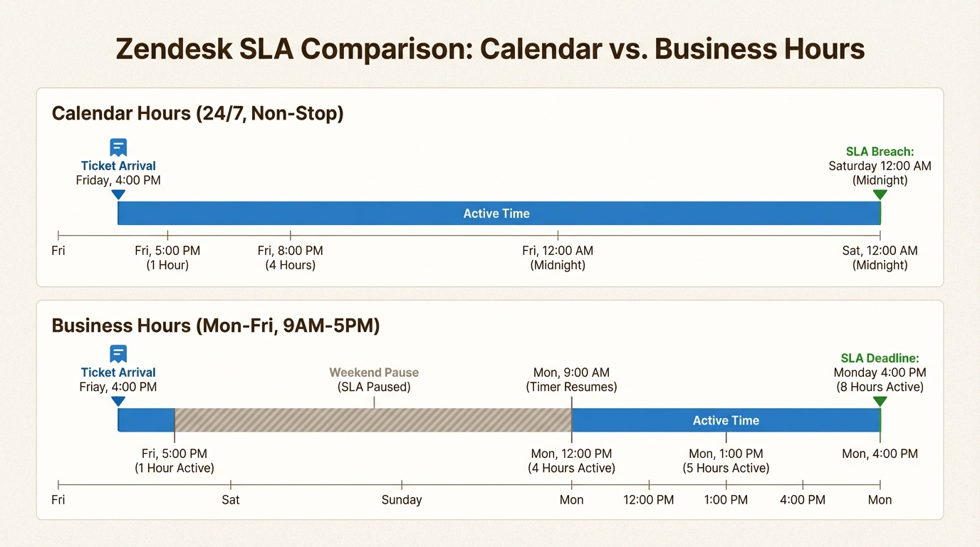Screen dimensions: 980x547
Task: Click green SLA Breach triangle marker
Action: click(x=880, y=194)
